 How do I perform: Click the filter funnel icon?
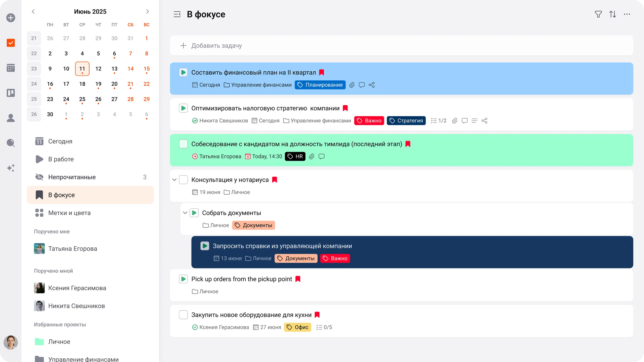pos(598,14)
